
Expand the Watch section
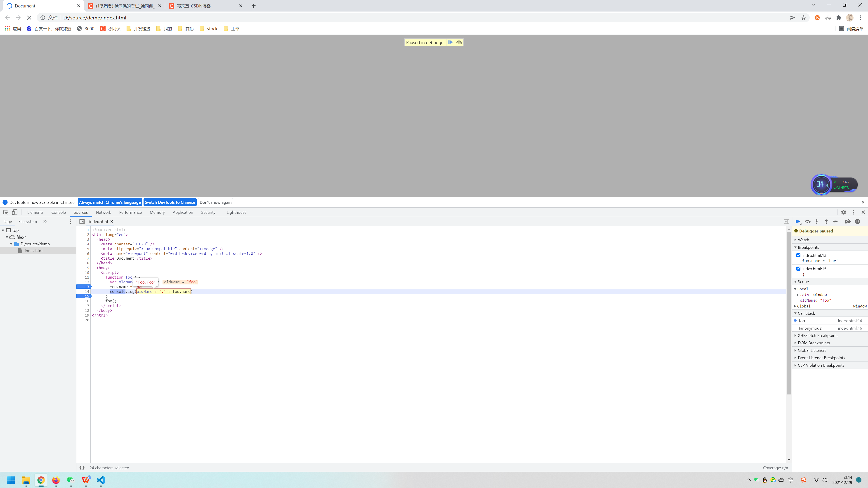pos(803,240)
